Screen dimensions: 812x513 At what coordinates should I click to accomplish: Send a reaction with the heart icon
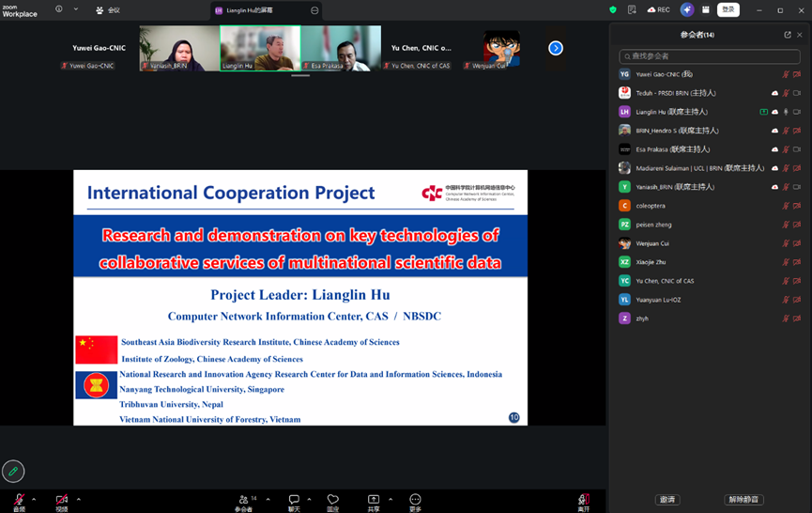point(332,500)
